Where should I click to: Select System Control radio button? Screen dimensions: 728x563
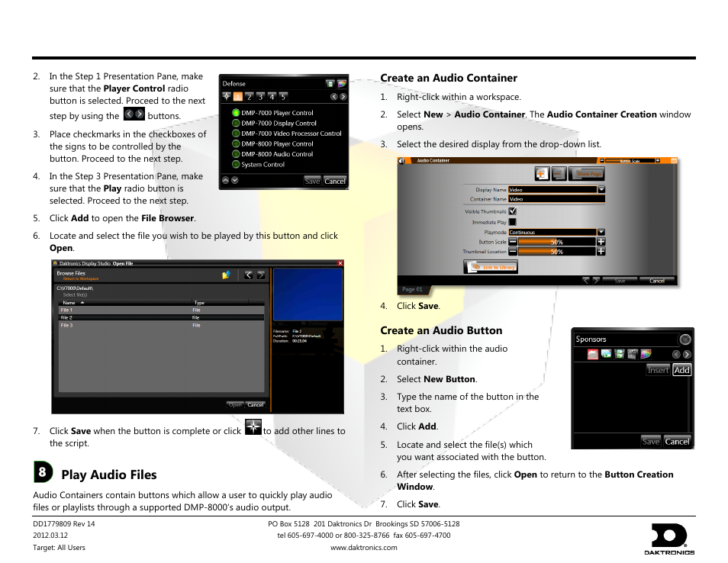[x=236, y=164]
